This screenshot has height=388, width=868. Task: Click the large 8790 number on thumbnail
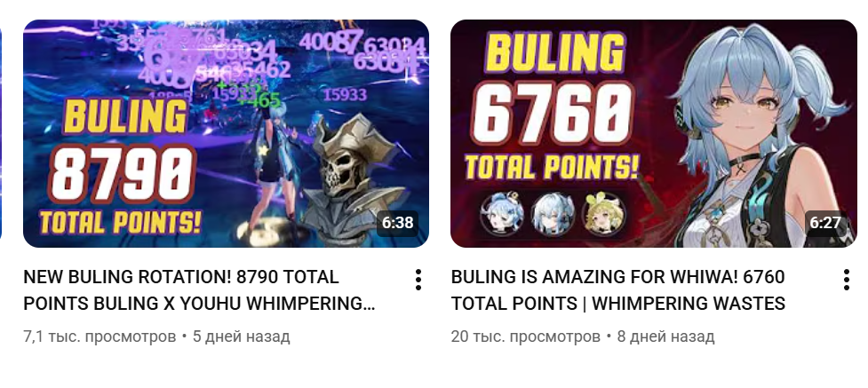123,174
